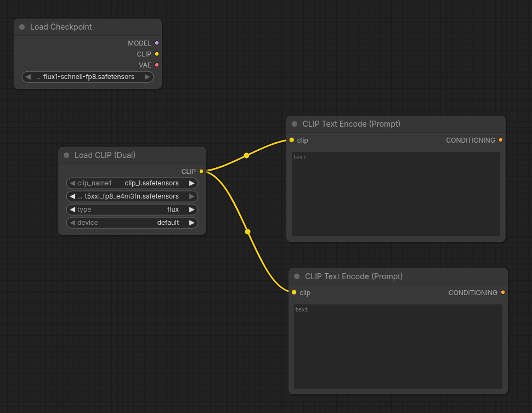Screen dimensions: 532x413
Task: Open the device dropdown set to default
Action: coord(132,223)
